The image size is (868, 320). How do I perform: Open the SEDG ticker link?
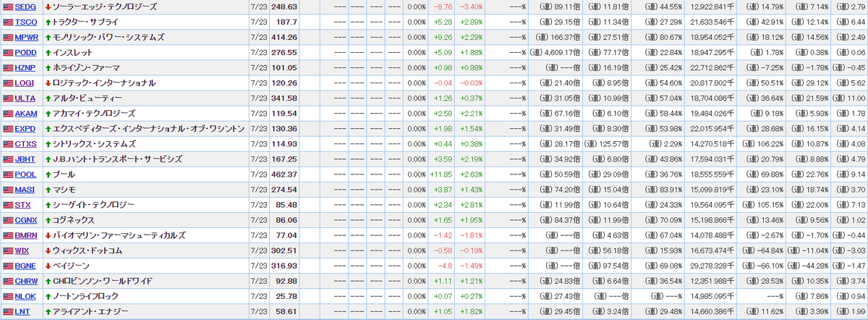click(x=25, y=7)
